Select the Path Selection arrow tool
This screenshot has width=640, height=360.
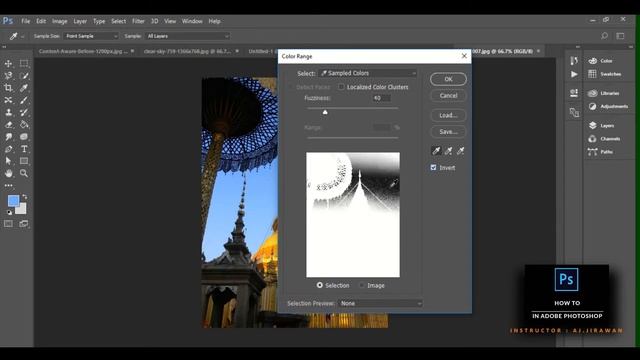pyautogui.click(x=8, y=161)
